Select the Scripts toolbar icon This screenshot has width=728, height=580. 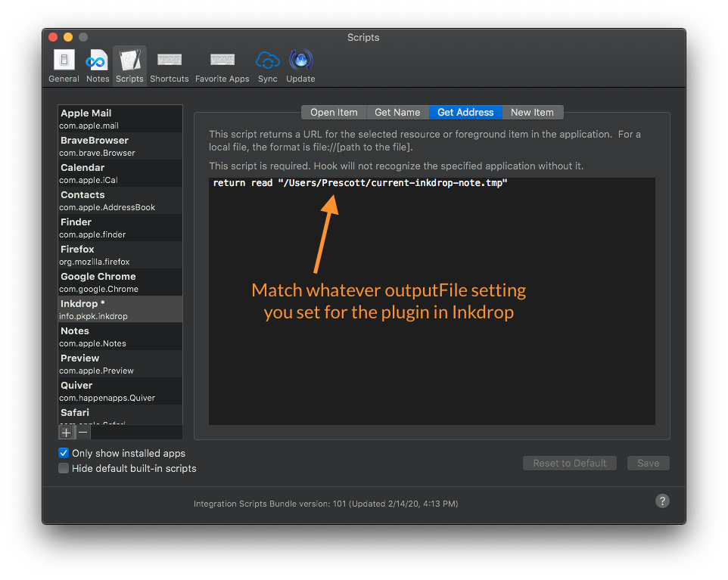point(129,67)
